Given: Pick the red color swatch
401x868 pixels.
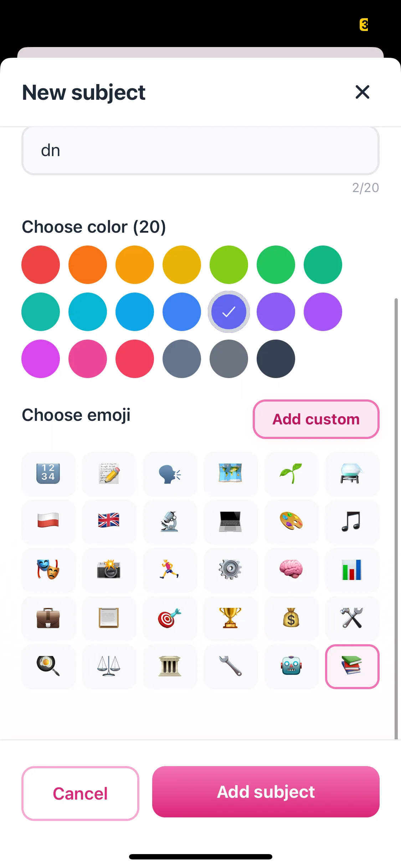Looking at the screenshot, I should click(41, 265).
